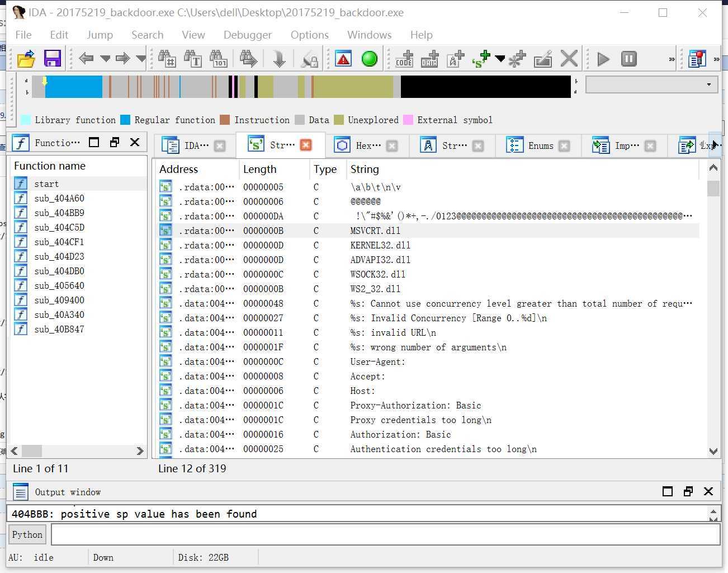Open the Options menu
This screenshot has height=573, width=728.
(309, 35)
